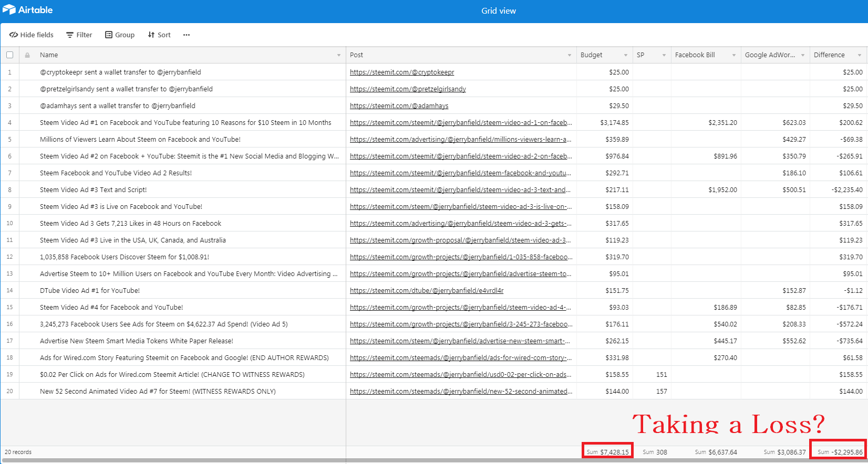The height and width of the screenshot is (464, 868).
Task: Select the SP cell with value 151
Action: (652, 374)
